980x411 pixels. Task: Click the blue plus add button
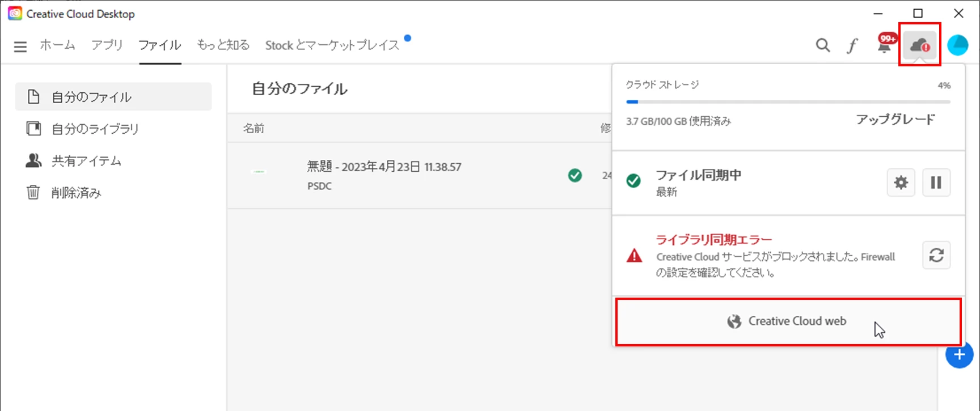[959, 355]
